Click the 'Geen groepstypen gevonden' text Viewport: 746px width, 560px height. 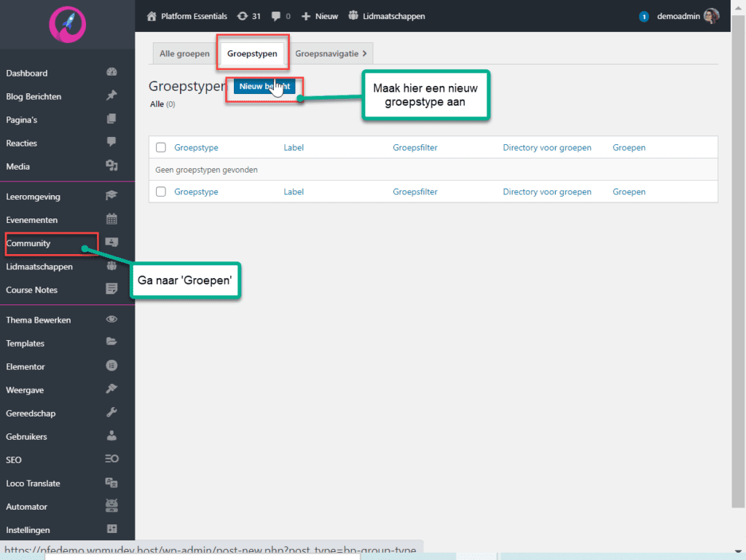(x=206, y=170)
